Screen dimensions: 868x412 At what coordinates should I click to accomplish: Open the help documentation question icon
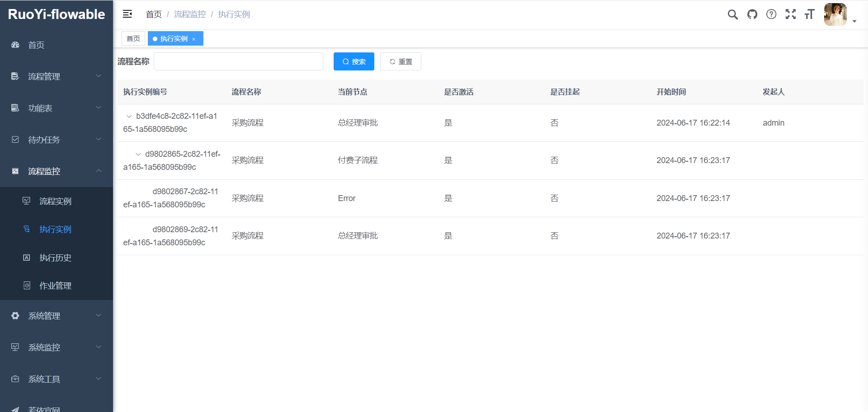771,14
